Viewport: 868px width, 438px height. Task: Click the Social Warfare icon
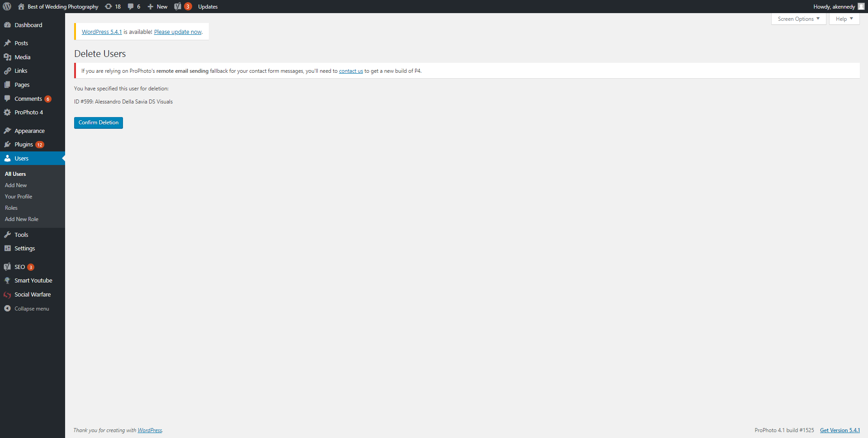pyautogui.click(x=7, y=295)
